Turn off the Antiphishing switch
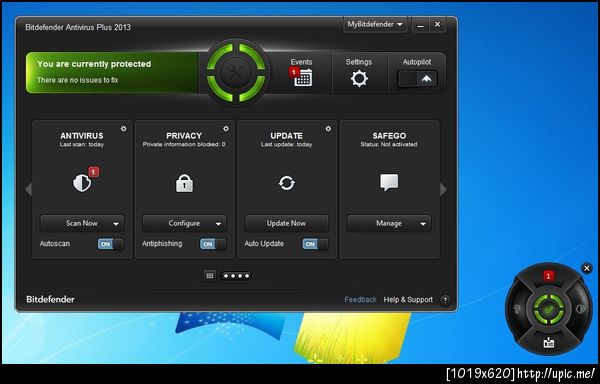The width and height of the screenshot is (600, 384). click(x=213, y=244)
